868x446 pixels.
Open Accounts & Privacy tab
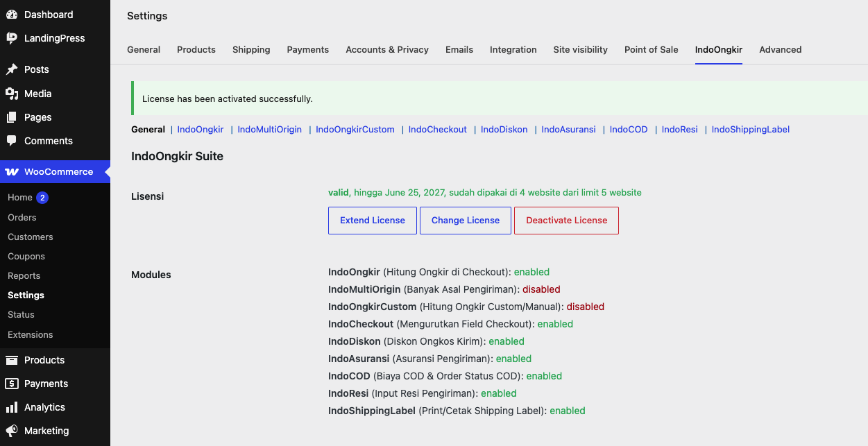[387, 49]
